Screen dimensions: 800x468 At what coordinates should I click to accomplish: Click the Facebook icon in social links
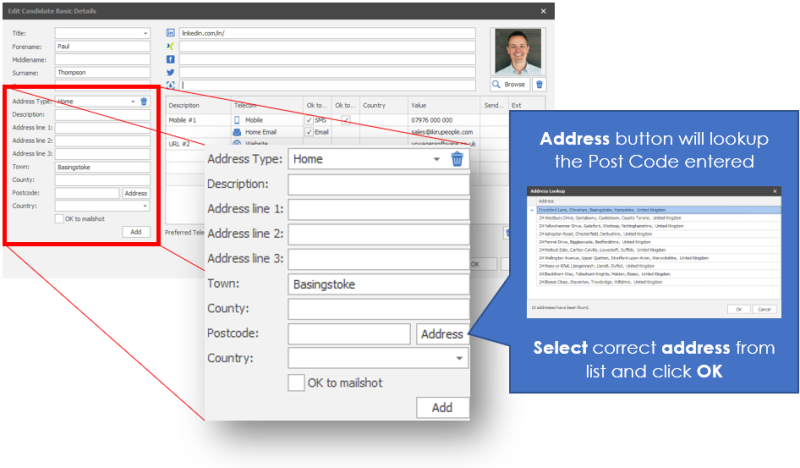coord(171,59)
